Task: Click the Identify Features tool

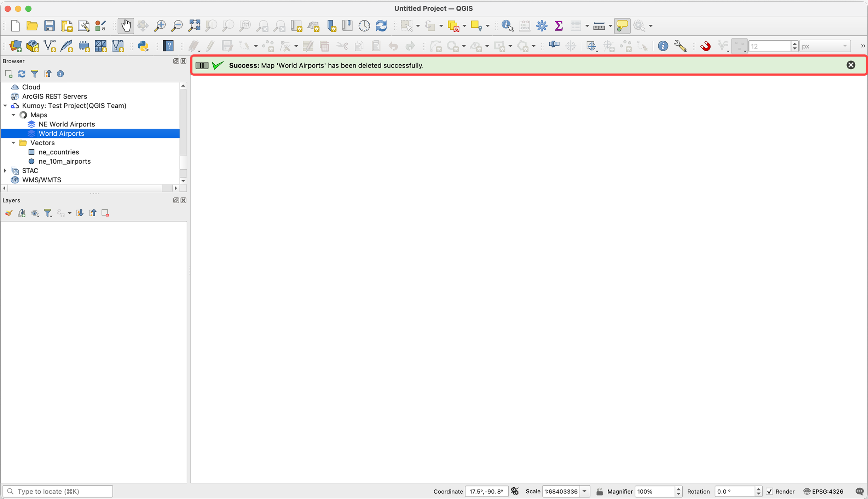Action: (507, 26)
